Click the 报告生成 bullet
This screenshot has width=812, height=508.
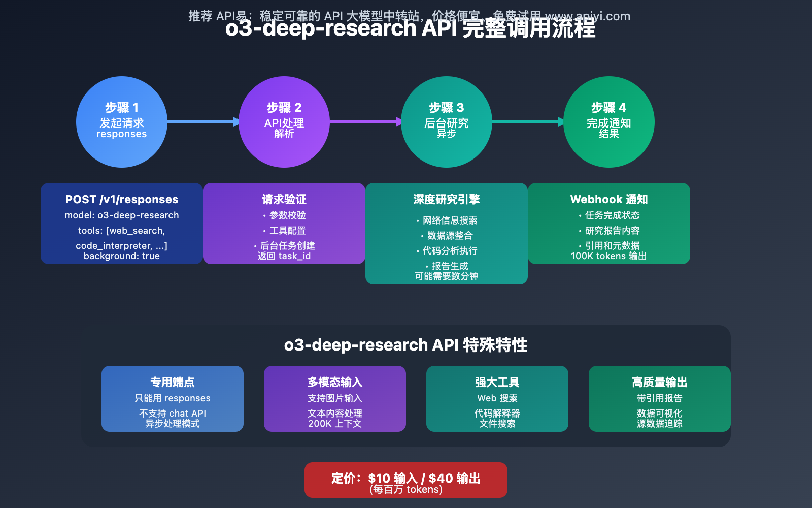tap(447, 266)
